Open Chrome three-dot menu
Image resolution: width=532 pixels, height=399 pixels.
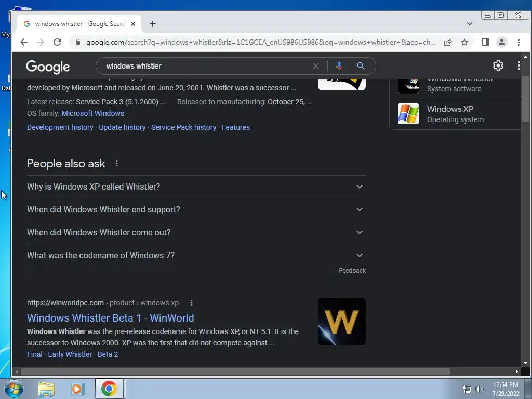pyautogui.click(x=519, y=42)
